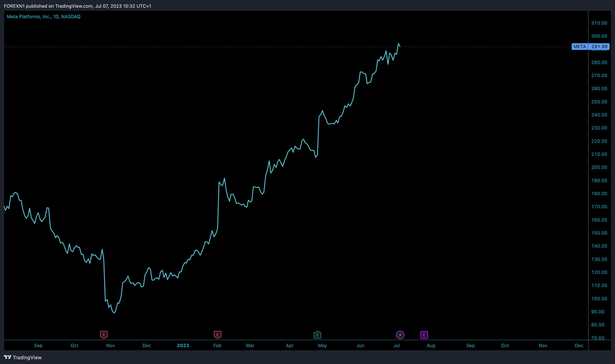Click the purple lightning event marker at Jul
Image resolution: width=615 pixels, height=364 pixels.
[x=400, y=335]
